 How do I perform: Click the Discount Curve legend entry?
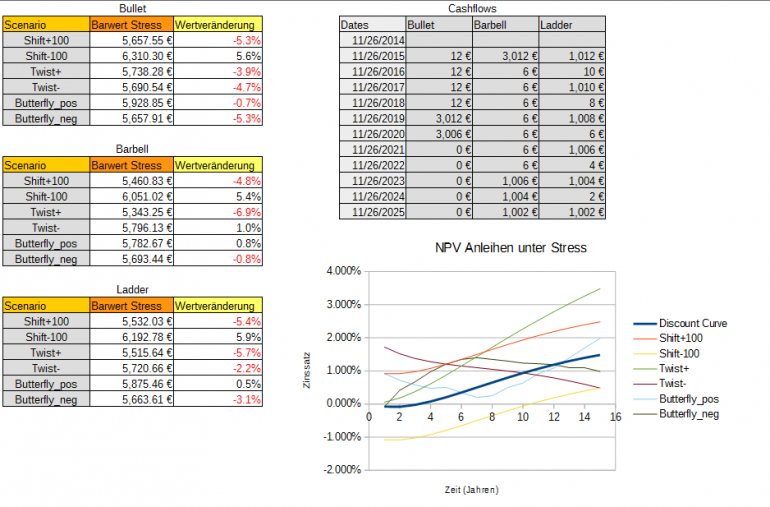pyautogui.click(x=680, y=323)
